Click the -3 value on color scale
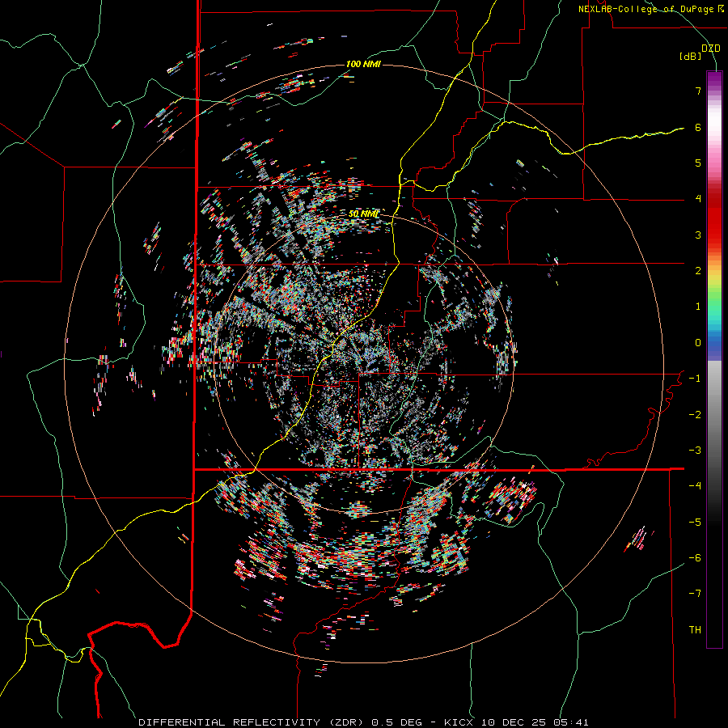 pyautogui.click(x=695, y=451)
